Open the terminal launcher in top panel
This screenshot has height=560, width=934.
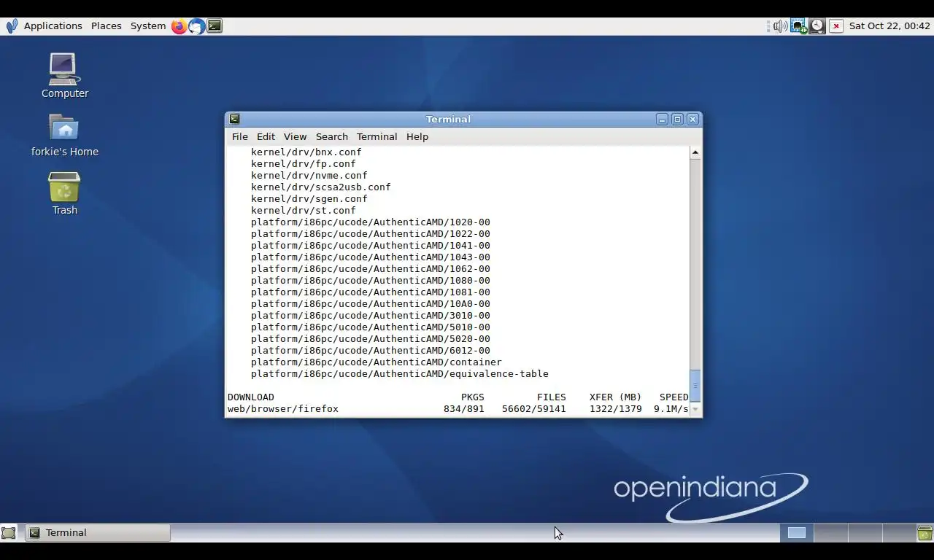215,26
